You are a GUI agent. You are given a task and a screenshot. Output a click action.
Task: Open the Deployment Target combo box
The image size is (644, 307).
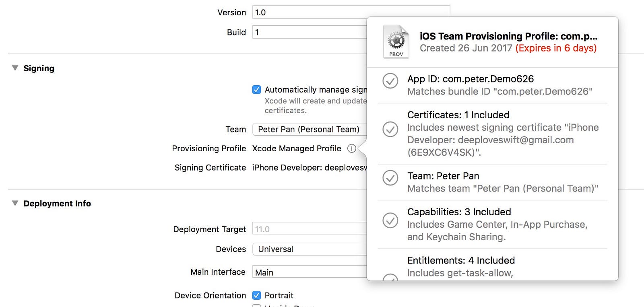[310, 229]
